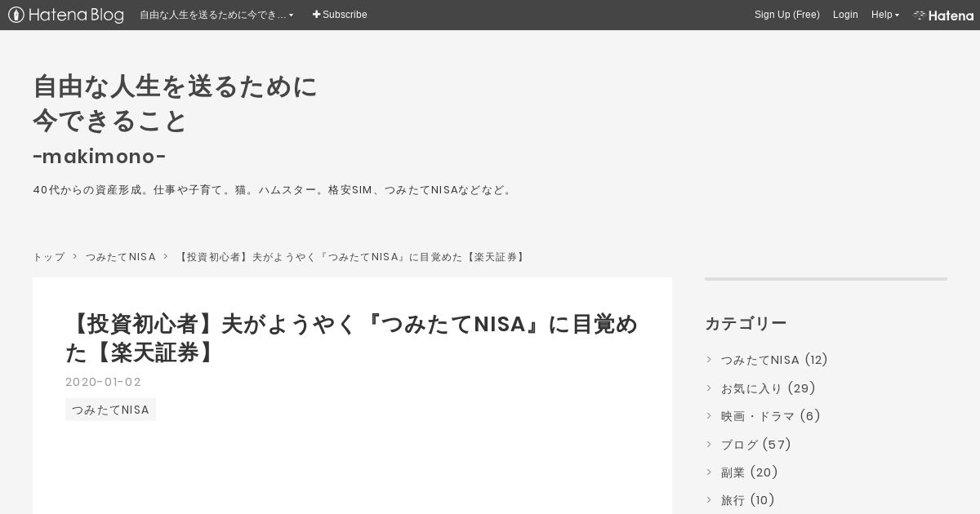The image size is (980, 514).
Task: Click the blog description text 40代からの資産形成
Action: [274, 190]
